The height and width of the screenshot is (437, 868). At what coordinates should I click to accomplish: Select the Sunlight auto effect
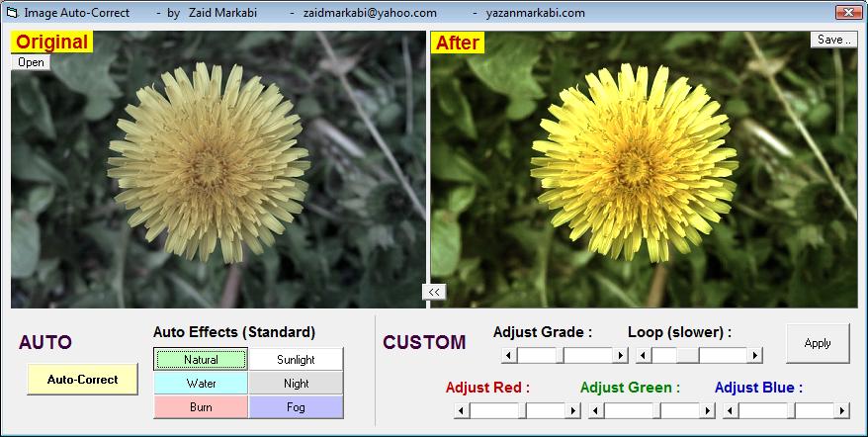[296, 360]
